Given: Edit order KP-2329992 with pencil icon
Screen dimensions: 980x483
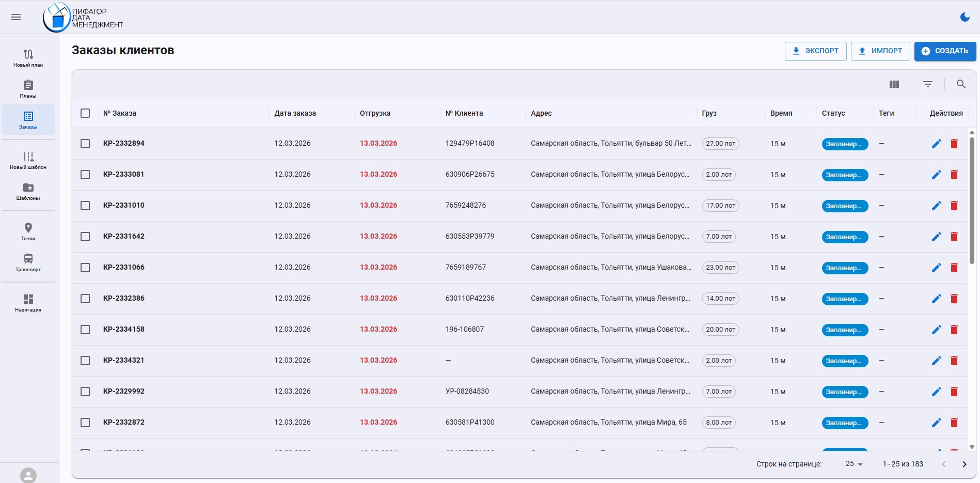Looking at the screenshot, I should (x=936, y=392).
